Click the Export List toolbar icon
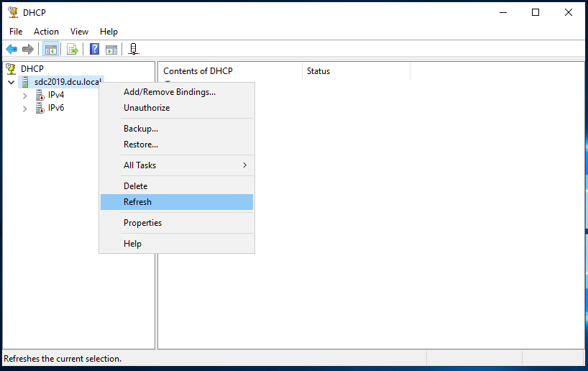The height and width of the screenshot is (371, 588). (x=72, y=49)
